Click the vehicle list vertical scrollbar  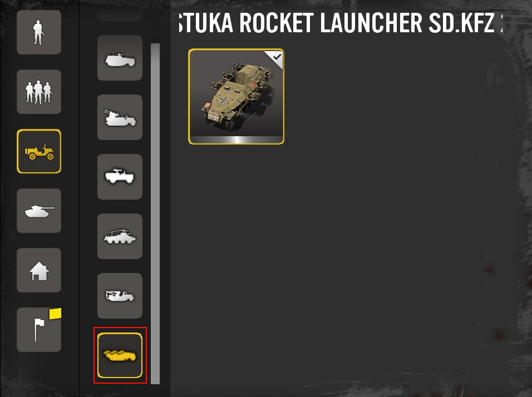155,214
